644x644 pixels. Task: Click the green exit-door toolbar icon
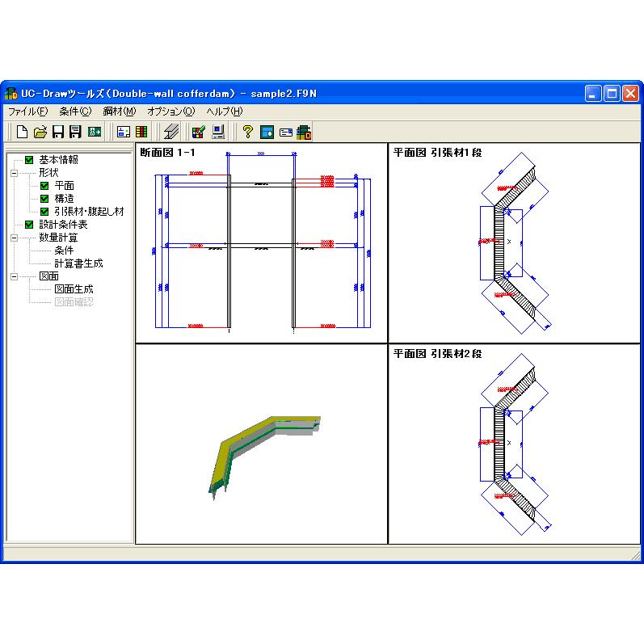[x=95, y=132]
